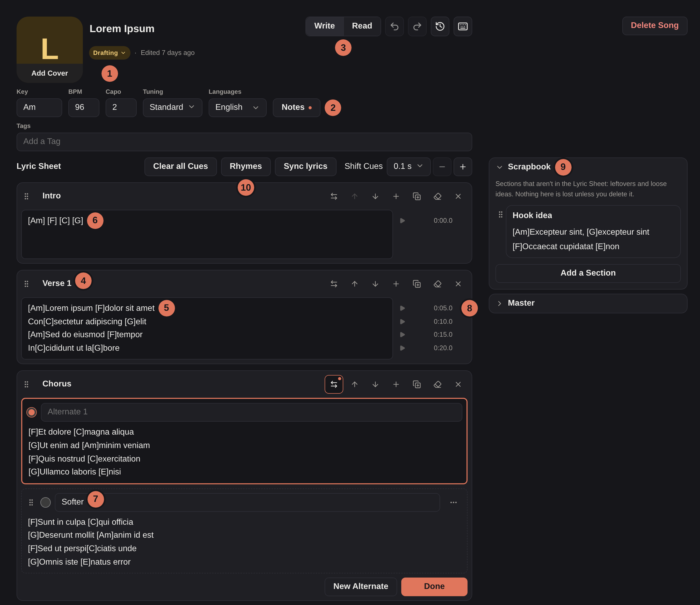Play from cue 0:20.0
This screenshot has height=605, width=700.
402,348
